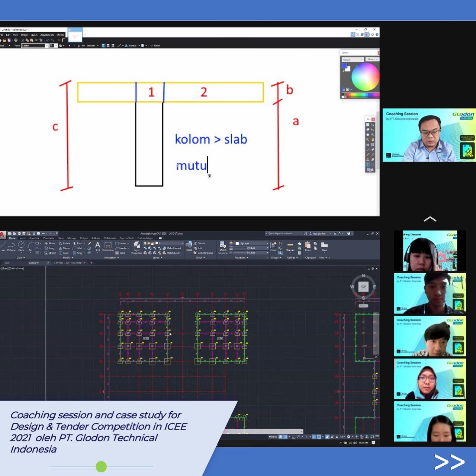Toggle Italic in paint.net text toolbar
Image resolution: width=476 pixels, height=476 pixels.
tap(74, 46)
